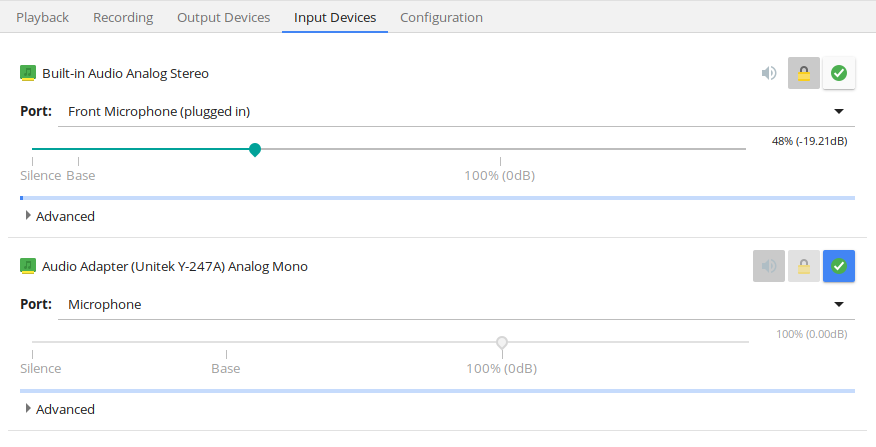This screenshot has height=447, width=876.
Task: Toggle channel lock for Unitek Audio Adapter
Action: pos(804,266)
